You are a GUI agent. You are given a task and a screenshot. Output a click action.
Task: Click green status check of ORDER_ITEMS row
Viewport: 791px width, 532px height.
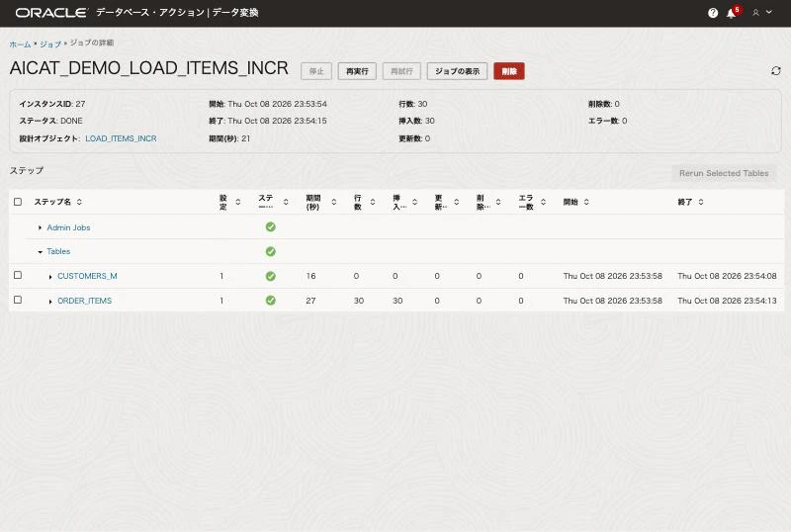[x=270, y=301]
